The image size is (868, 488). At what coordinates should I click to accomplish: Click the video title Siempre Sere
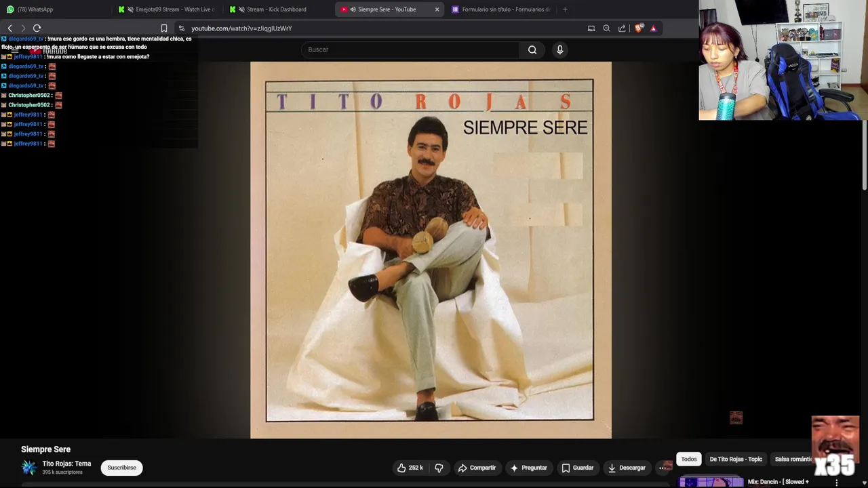(45, 449)
